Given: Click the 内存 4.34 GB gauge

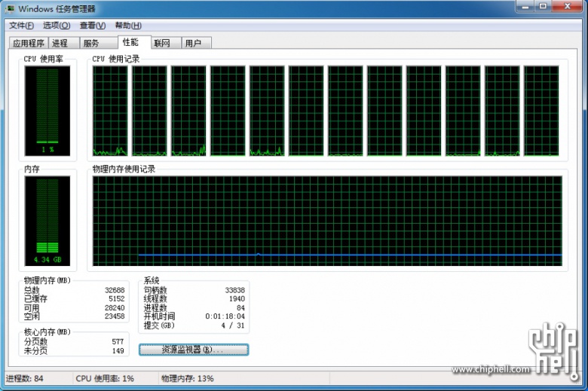Looking at the screenshot, I should [x=47, y=221].
